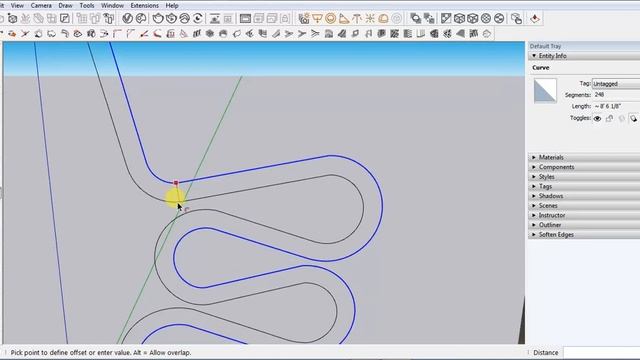
Task: Click the first wireframe cube style icon
Action: tap(459, 18)
